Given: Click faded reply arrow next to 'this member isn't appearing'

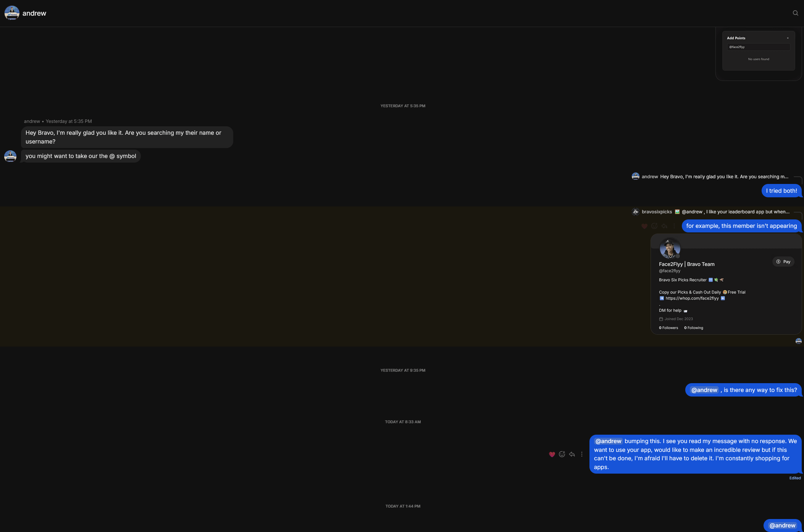Looking at the screenshot, I should point(664,226).
